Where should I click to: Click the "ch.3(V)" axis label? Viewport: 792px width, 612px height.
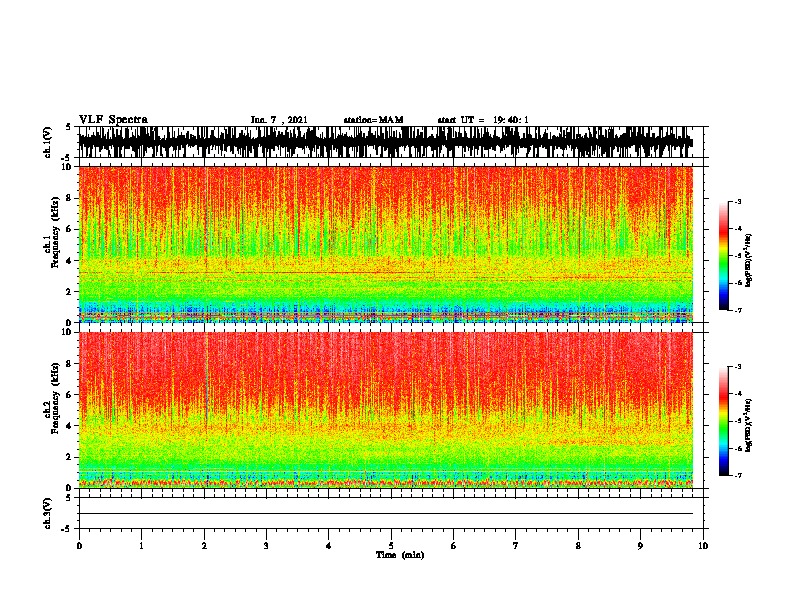click(48, 513)
